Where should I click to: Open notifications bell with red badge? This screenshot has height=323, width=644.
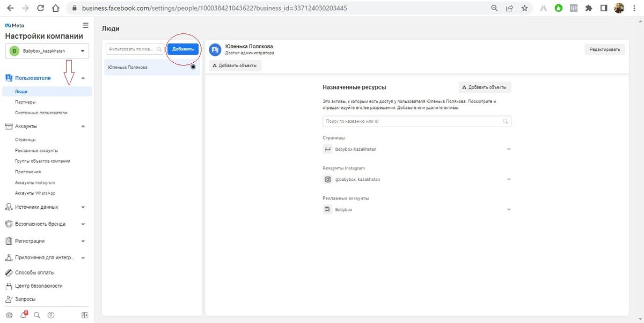tap(23, 315)
